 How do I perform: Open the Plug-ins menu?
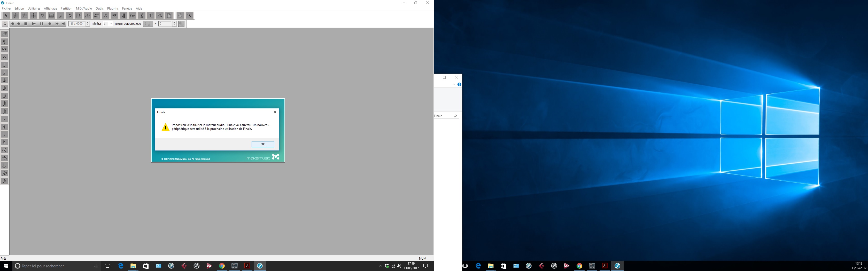click(113, 9)
